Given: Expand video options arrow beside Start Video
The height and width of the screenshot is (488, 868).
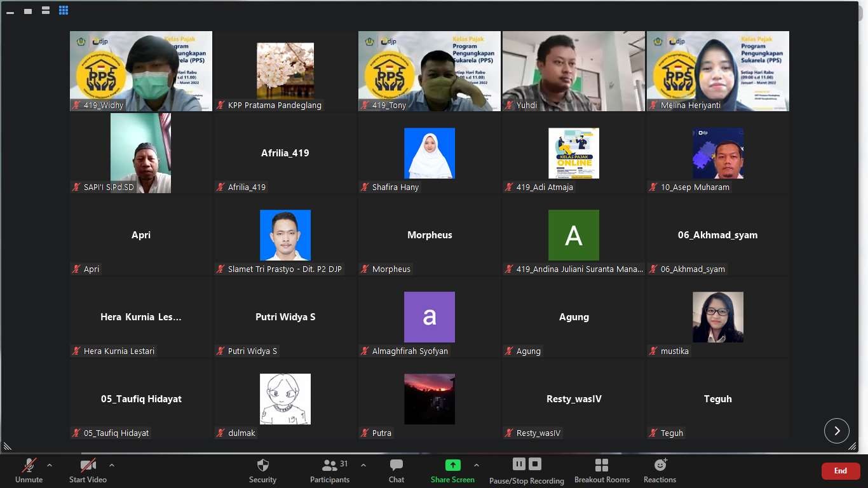Looking at the screenshot, I should coord(112,465).
